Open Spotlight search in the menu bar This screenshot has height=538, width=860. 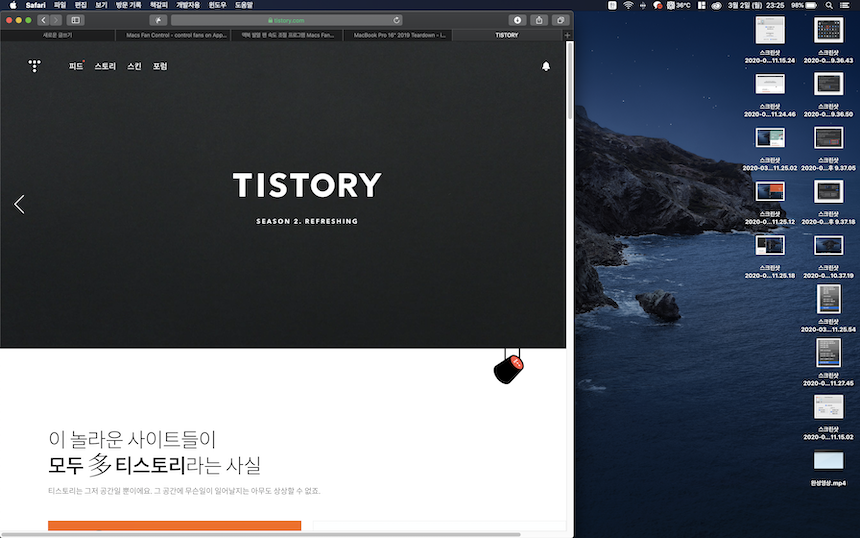click(x=829, y=5)
